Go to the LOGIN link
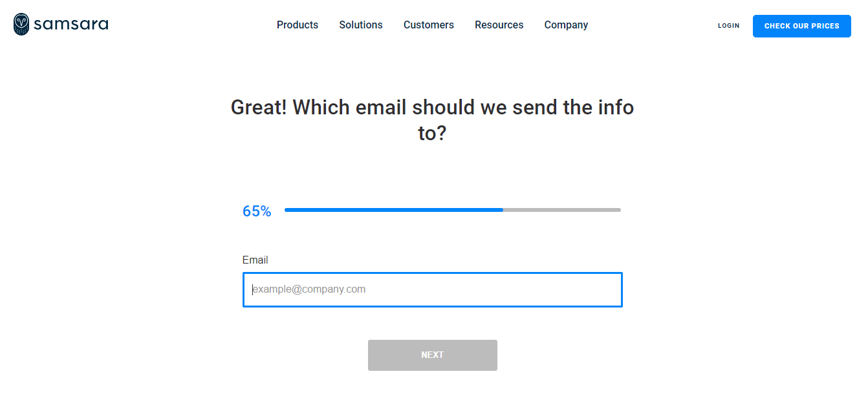868x396 pixels. 728,26
